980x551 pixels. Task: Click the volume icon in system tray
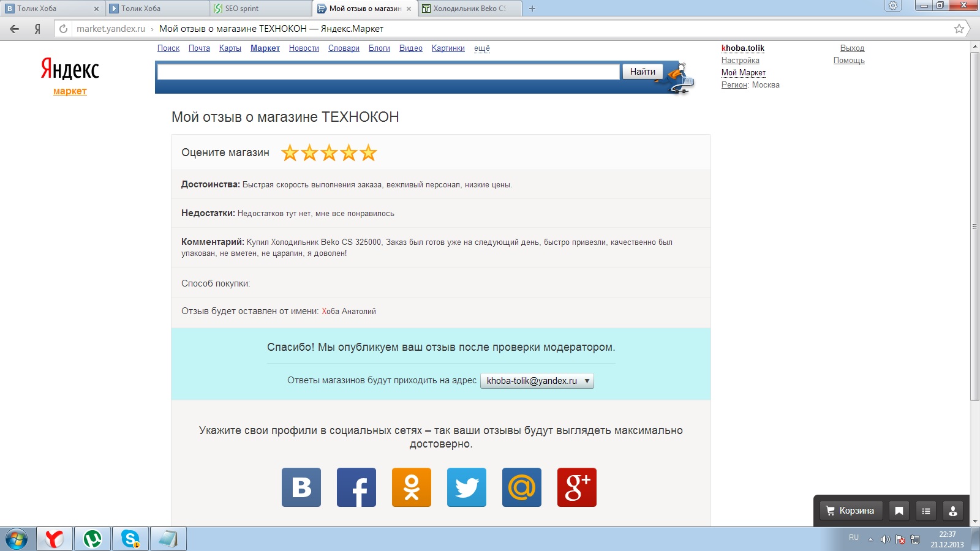(885, 539)
